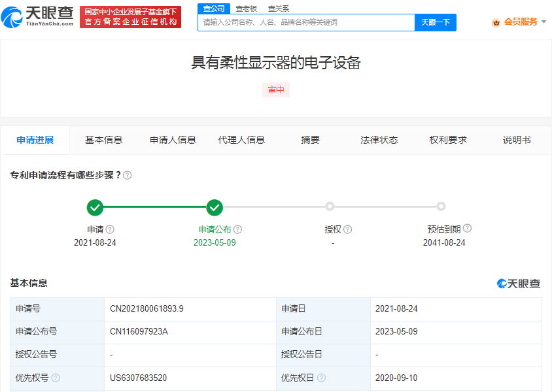Click the green 申请公布 step label

point(215,229)
